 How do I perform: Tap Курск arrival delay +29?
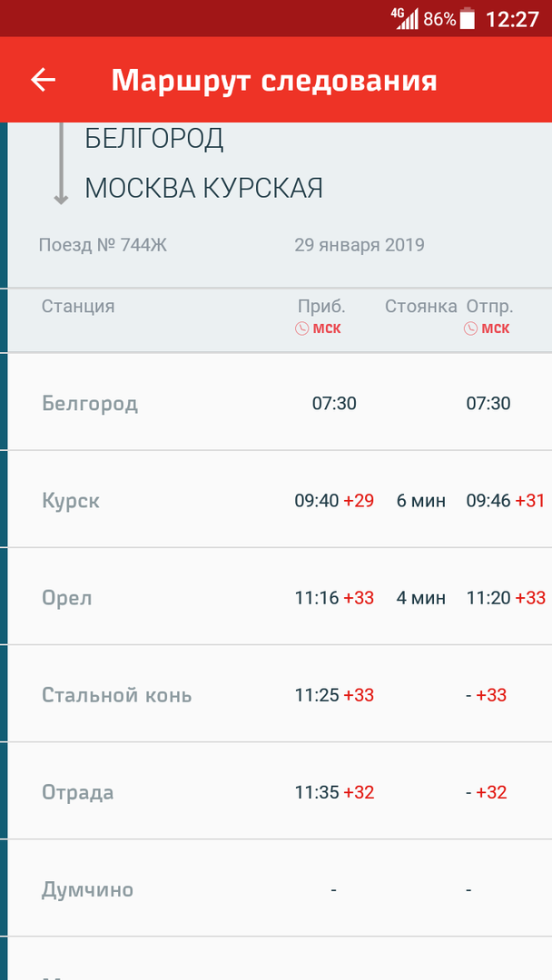[359, 500]
